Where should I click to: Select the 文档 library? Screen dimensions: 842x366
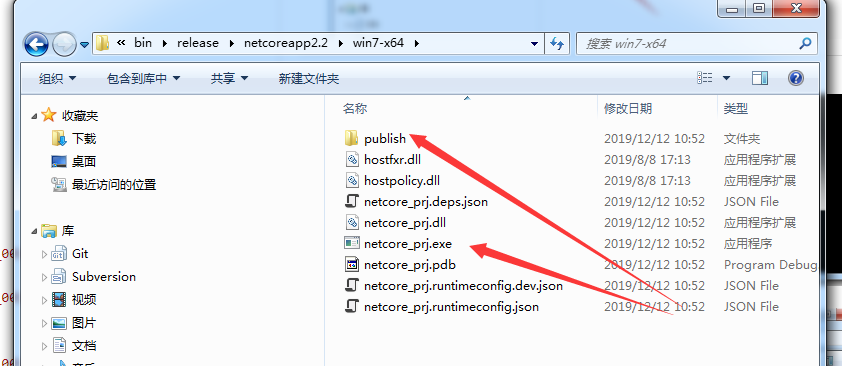tap(84, 346)
